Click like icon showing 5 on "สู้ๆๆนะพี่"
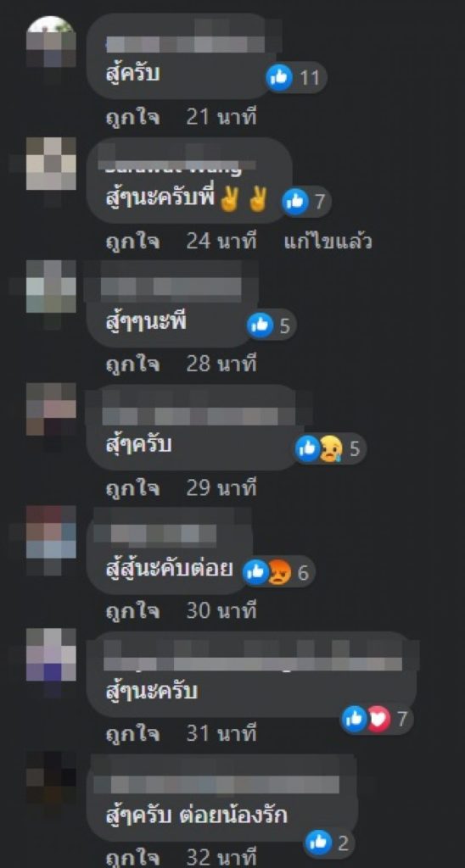Viewport: 465px width, 868px height. 261,325
